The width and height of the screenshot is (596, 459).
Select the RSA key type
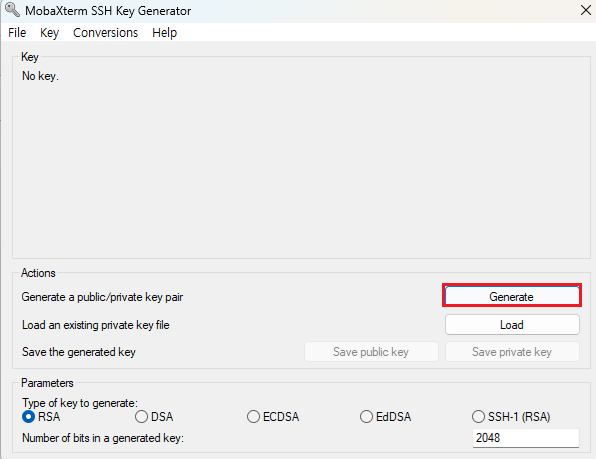(41, 417)
